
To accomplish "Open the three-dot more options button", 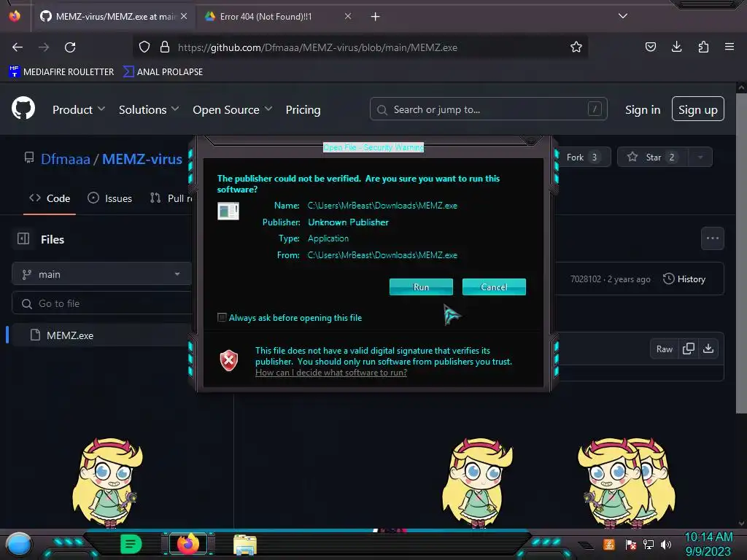I will [x=712, y=238].
